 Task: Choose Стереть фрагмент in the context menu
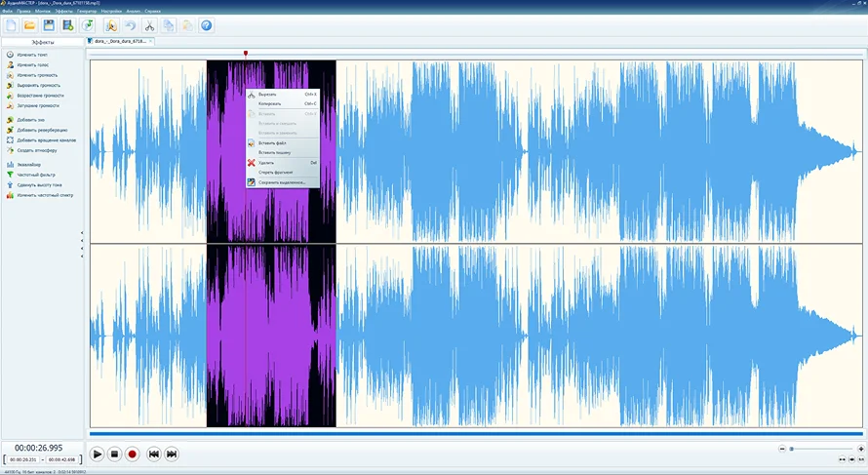(282, 173)
